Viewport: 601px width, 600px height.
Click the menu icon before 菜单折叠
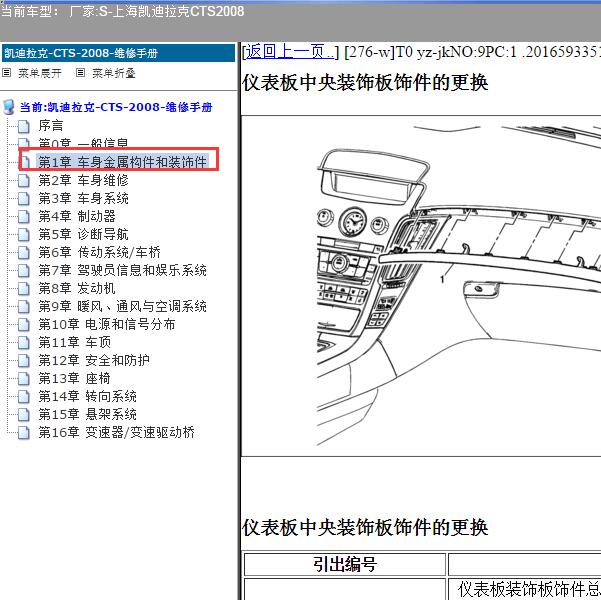[80, 72]
